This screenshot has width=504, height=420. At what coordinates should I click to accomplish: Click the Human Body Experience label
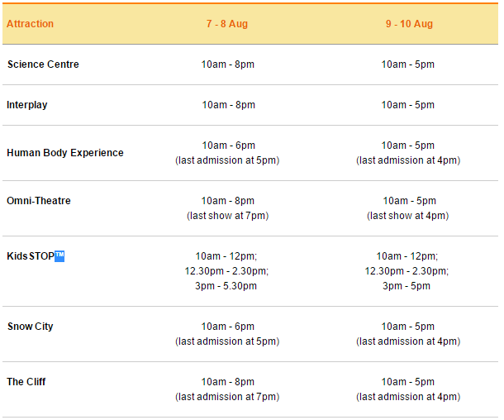click(65, 153)
